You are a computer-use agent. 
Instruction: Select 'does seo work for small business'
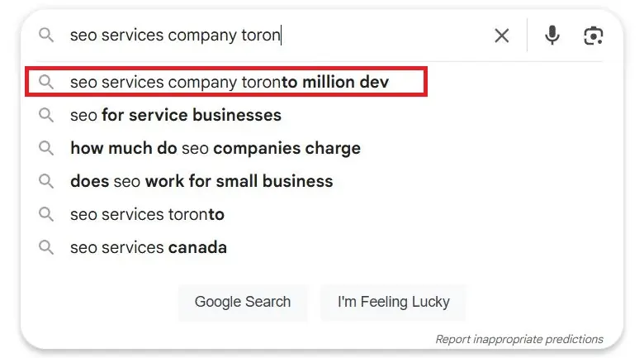[x=201, y=181]
